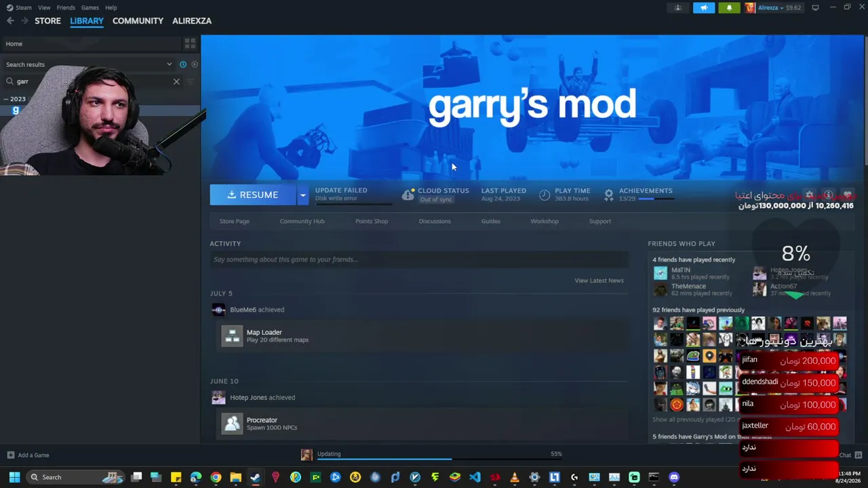The width and height of the screenshot is (868, 488).
Task: Open Visual Studio Code from the taskbar
Action: [475, 477]
